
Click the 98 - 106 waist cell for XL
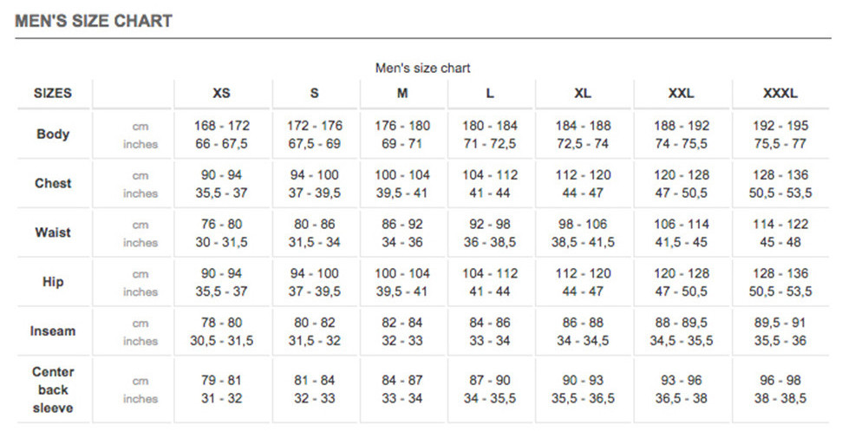pyautogui.click(x=583, y=225)
